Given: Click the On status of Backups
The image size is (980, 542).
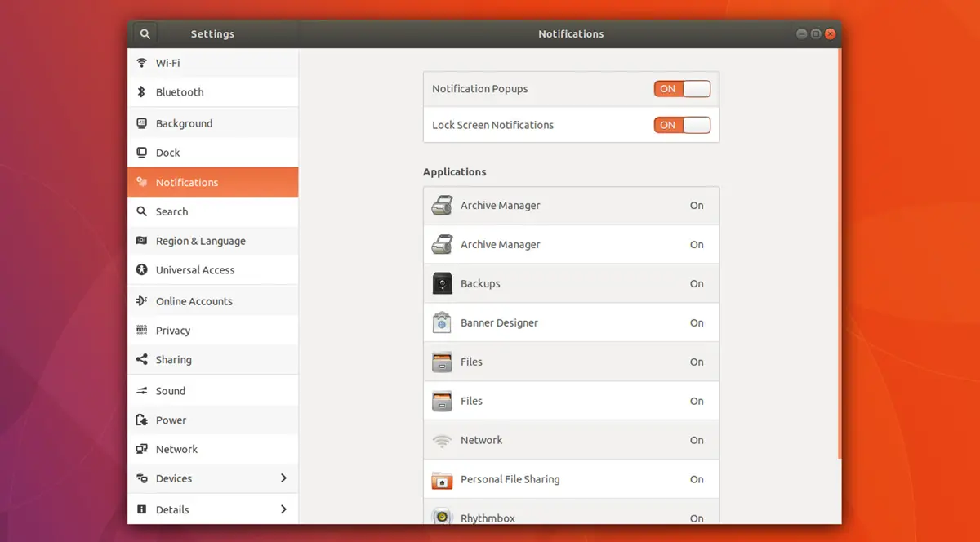Looking at the screenshot, I should (x=697, y=284).
